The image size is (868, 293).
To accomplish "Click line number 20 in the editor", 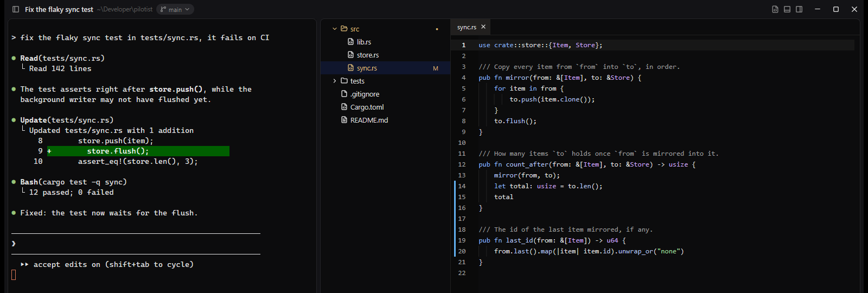I will [x=462, y=251].
